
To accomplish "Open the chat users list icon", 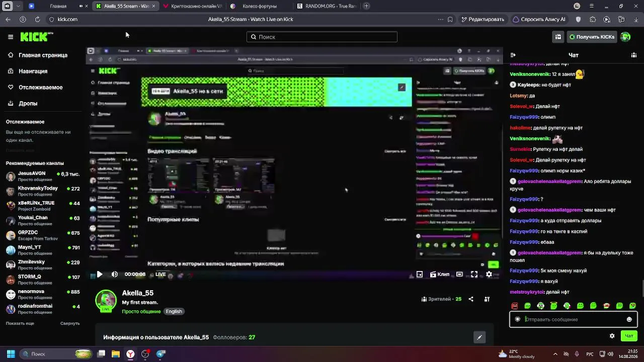I will pyautogui.click(x=634, y=55).
